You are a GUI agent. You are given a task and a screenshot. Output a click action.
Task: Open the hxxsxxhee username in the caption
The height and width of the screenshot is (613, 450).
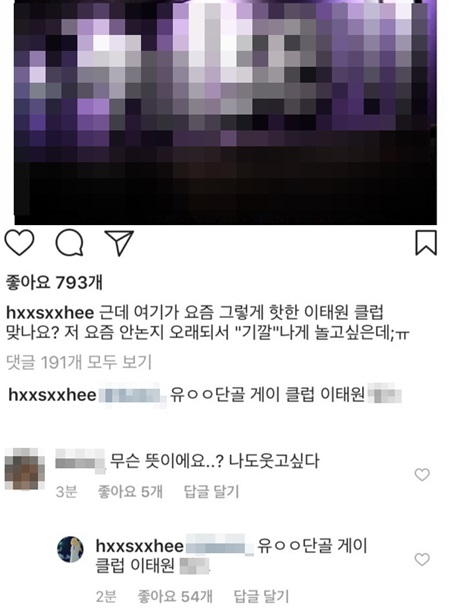[x=50, y=313]
